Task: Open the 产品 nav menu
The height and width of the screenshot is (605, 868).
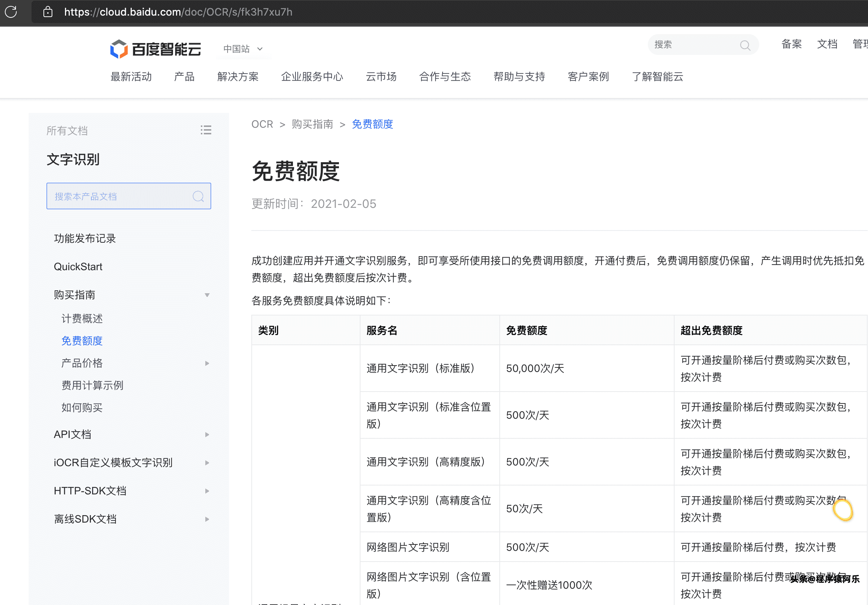Action: tap(184, 77)
